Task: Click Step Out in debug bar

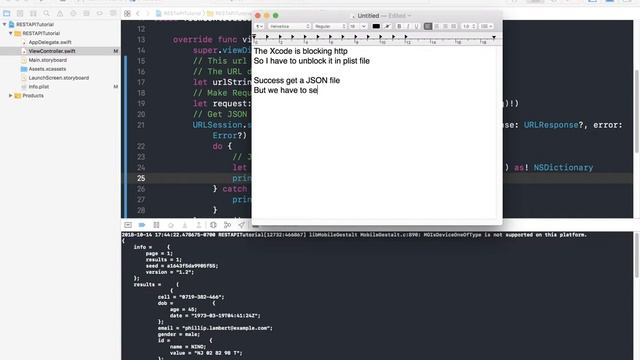Action: click(x=199, y=225)
